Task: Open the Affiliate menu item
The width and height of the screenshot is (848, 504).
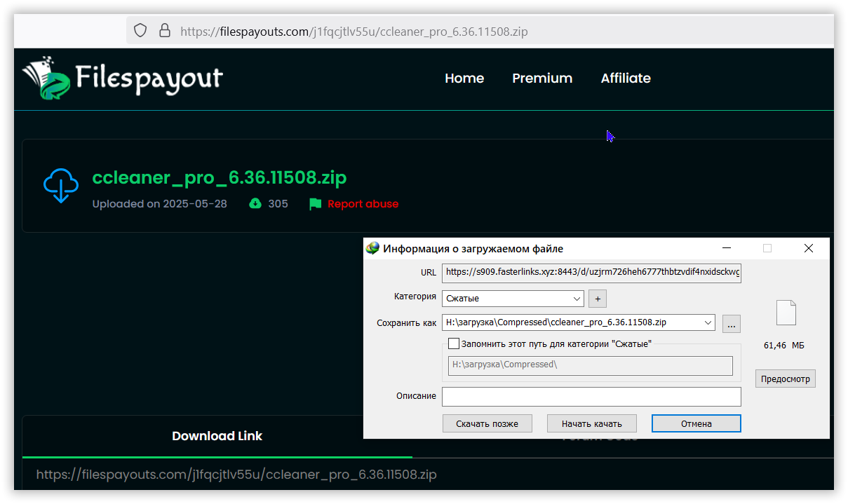Action: [x=626, y=79]
